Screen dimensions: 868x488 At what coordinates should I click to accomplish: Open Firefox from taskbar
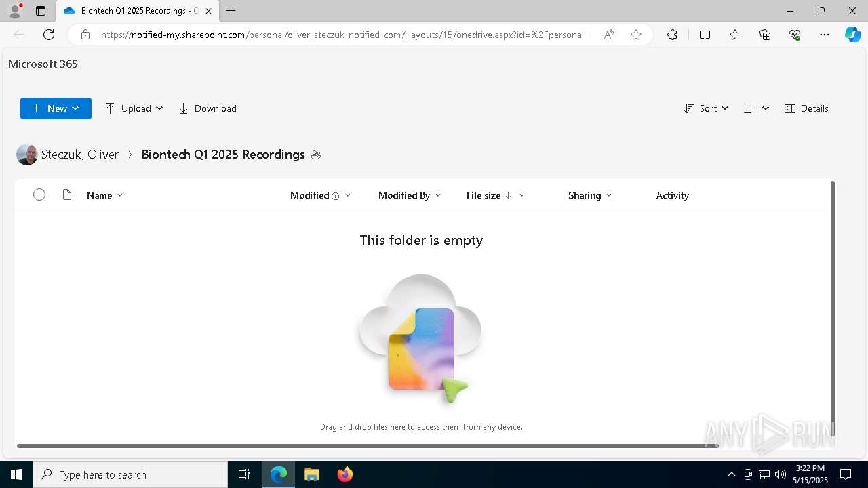click(x=344, y=474)
